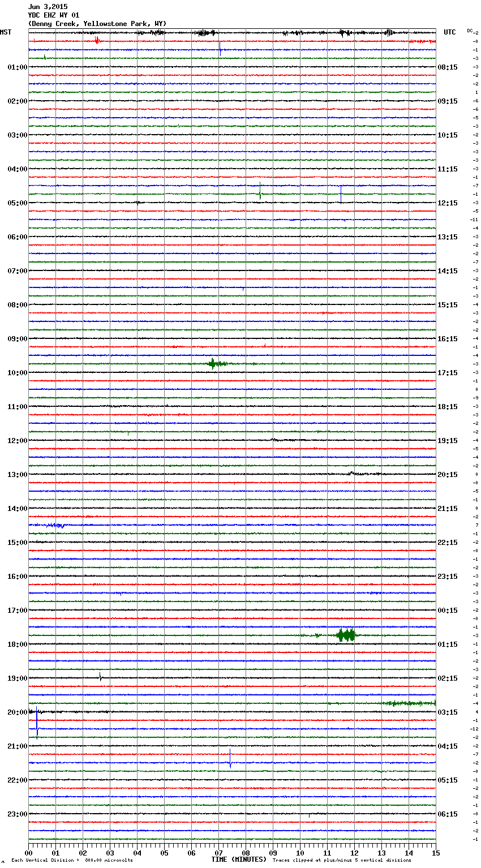Select the 02:00 MST row label
This screenshot has height=868, width=481.
click(x=18, y=101)
